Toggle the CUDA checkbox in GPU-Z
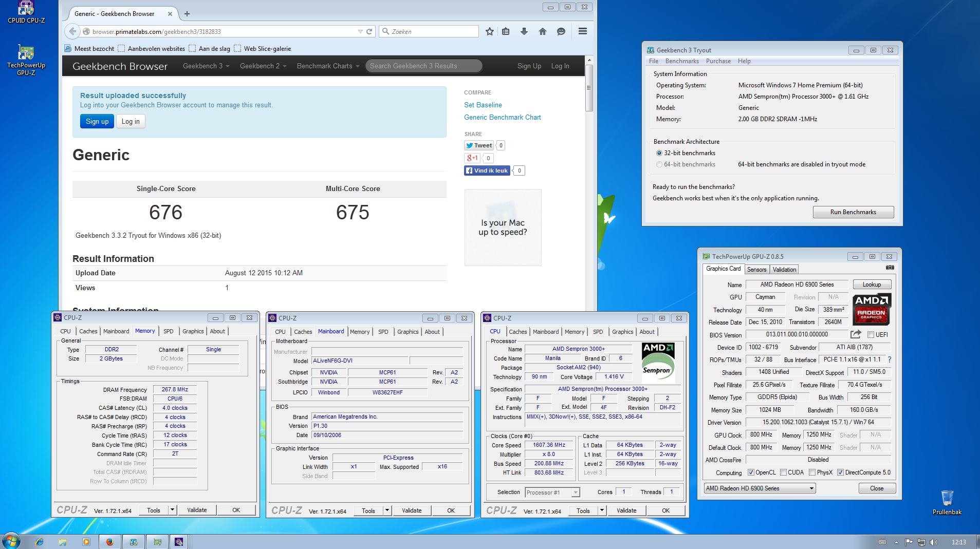The width and height of the screenshot is (980, 549). coord(783,472)
